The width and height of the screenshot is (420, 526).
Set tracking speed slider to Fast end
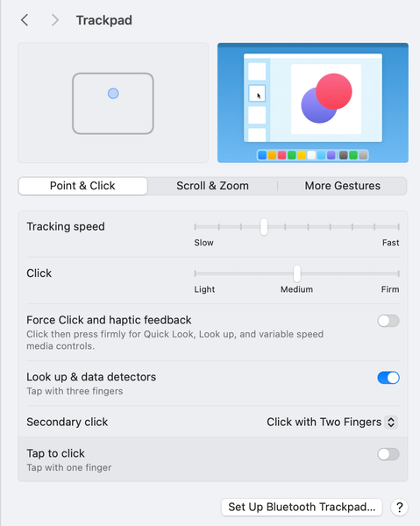pos(399,227)
